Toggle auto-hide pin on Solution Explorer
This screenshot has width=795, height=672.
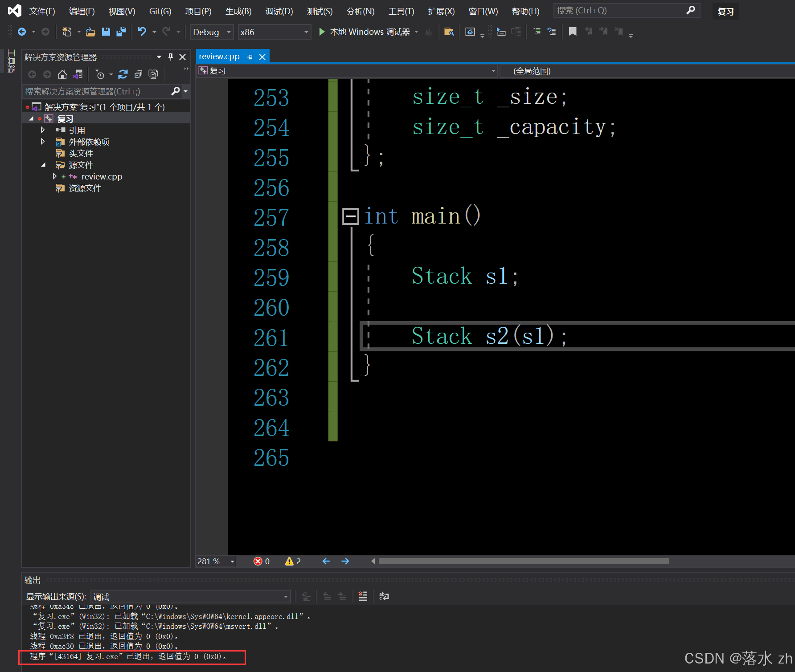click(x=170, y=57)
